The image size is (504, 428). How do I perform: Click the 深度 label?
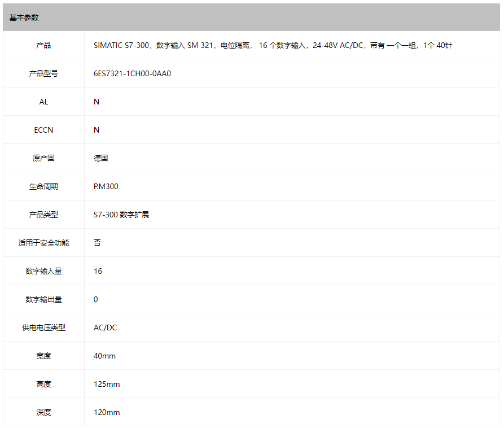[x=43, y=413]
